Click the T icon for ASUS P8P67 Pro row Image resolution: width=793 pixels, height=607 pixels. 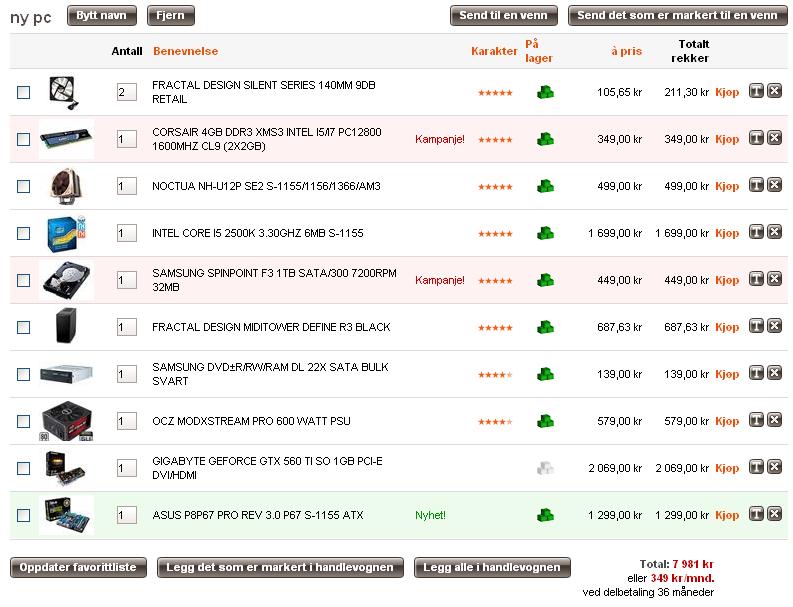756,514
